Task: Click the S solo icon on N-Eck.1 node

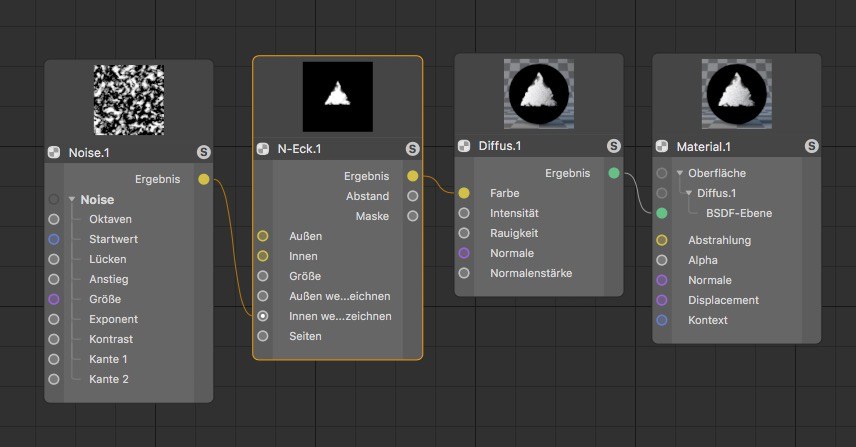Action: point(413,148)
